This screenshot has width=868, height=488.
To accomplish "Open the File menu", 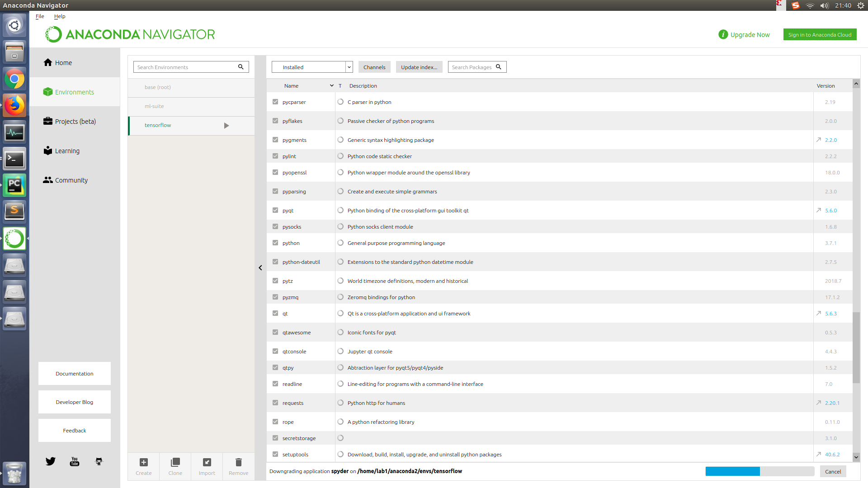I will point(40,16).
